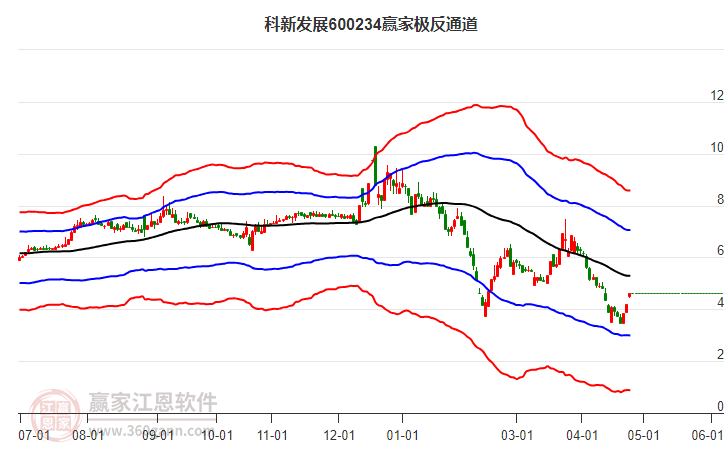Select the 10-01 date label
Viewport: 726px width, 450px height.
click(217, 435)
